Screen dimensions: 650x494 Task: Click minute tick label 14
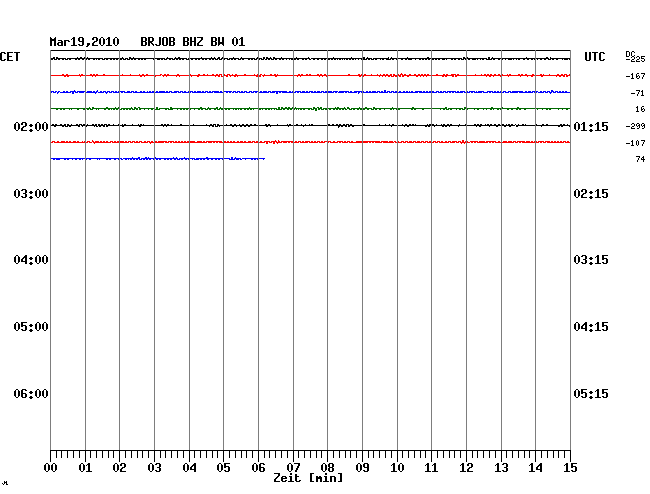(536, 467)
